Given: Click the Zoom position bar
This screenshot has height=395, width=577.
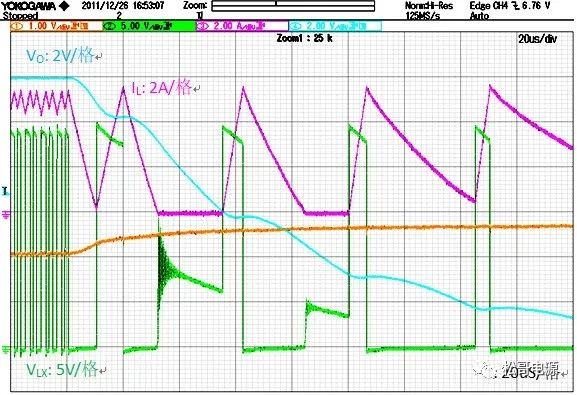Looking at the screenshot, I should pyautogui.click(x=293, y=6).
